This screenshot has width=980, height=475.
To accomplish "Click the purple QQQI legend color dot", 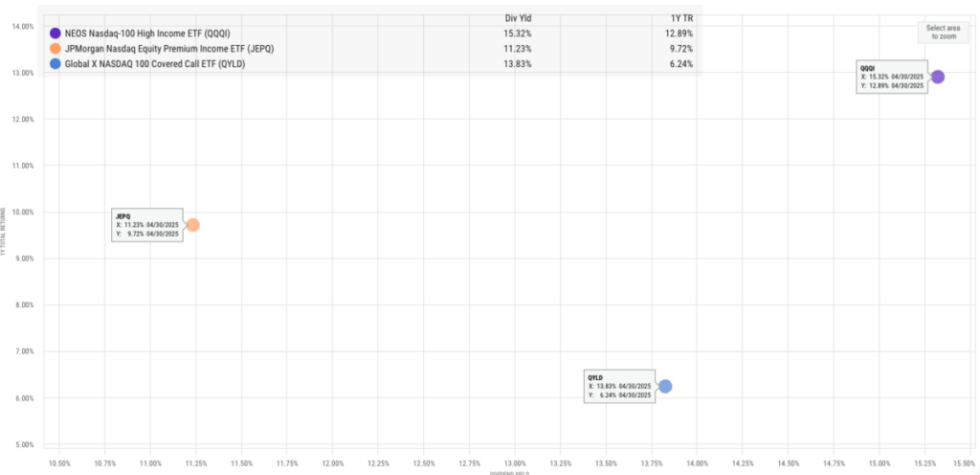I will click(56, 34).
